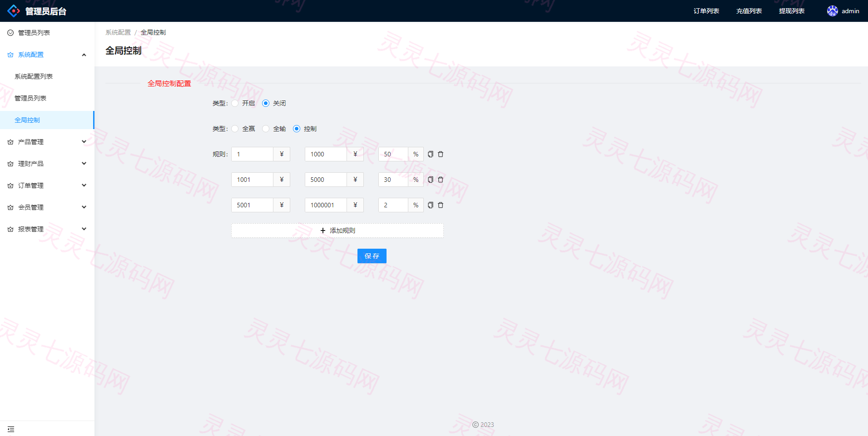
Task: Open the 全局控制 sidebar item
Action: [47, 120]
